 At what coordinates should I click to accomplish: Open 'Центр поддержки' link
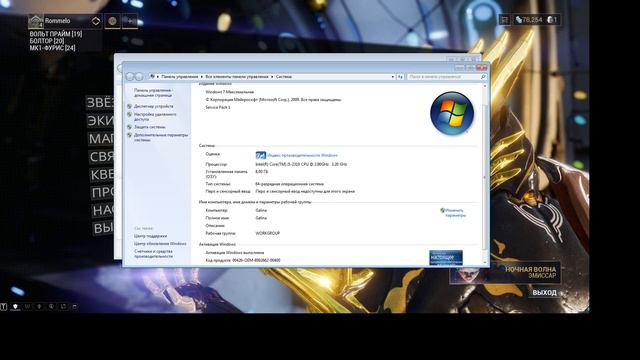click(x=150, y=236)
